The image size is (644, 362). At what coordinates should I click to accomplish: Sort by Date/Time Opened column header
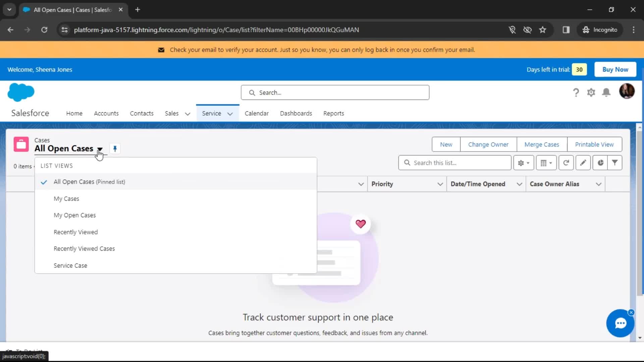(x=478, y=184)
